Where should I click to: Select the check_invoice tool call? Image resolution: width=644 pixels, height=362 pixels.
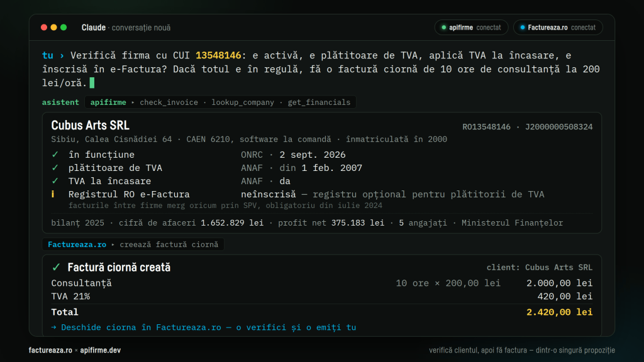(x=169, y=102)
